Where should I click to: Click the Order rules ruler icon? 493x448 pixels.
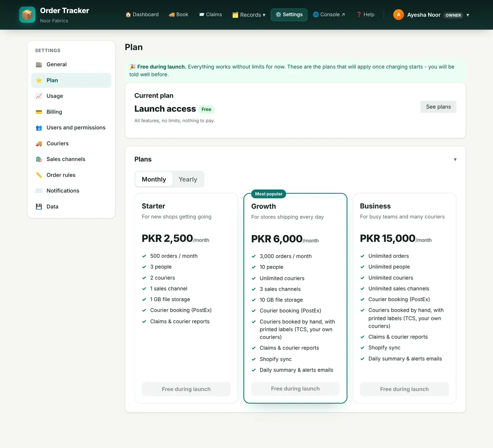pyautogui.click(x=39, y=175)
